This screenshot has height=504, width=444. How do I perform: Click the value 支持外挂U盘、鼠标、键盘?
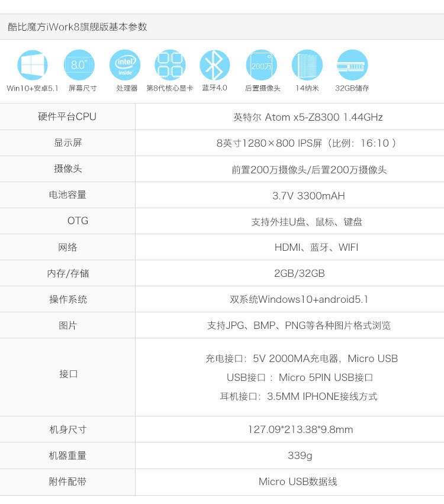pyautogui.click(x=307, y=222)
